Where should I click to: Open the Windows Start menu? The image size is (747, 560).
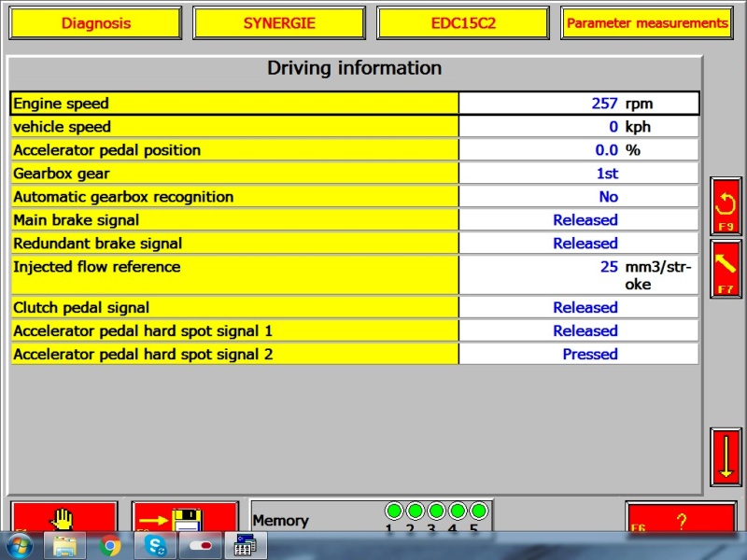click(x=19, y=546)
